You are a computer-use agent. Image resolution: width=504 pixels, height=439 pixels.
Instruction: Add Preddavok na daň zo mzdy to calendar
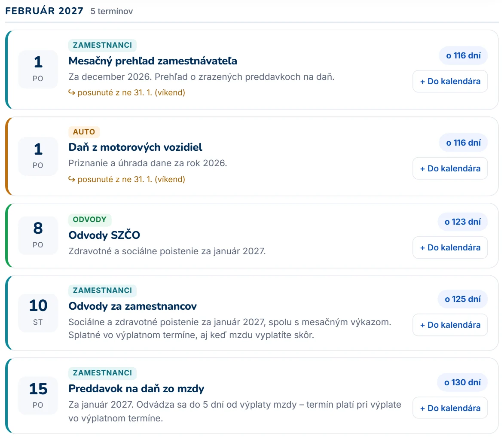pyautogui.click(x=450, y=408)
